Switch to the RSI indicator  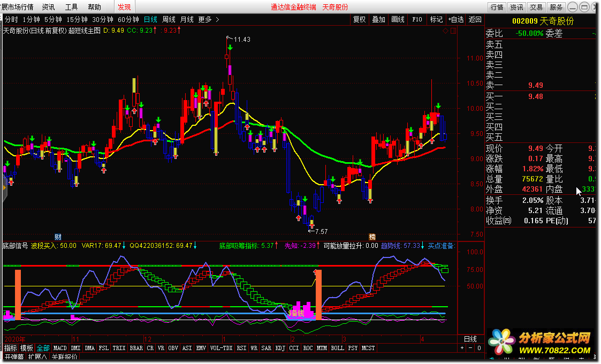[x=241, y=348]
